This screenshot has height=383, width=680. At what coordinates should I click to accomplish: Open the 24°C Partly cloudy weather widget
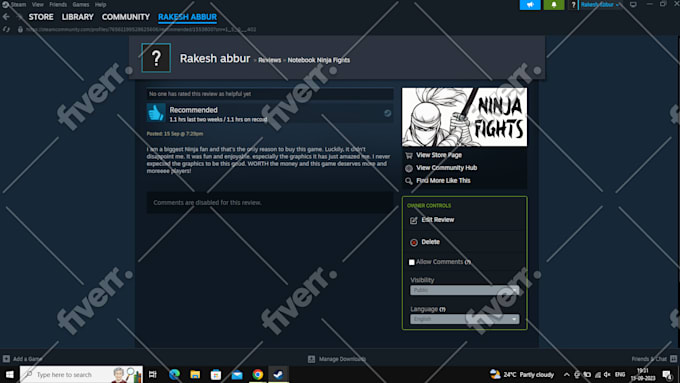522,374
